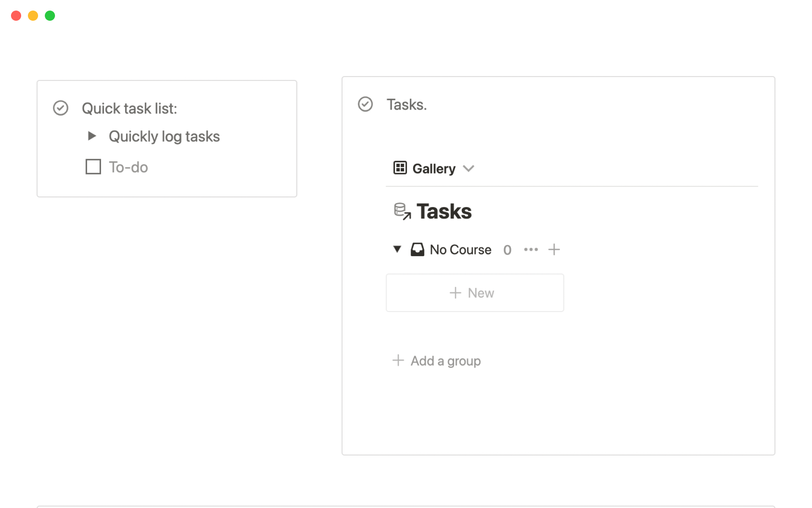Open the No Course group options menu

(531, 249)
